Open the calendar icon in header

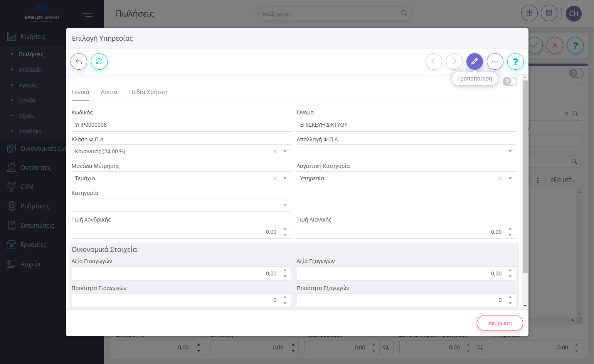(x=549, y=13)
